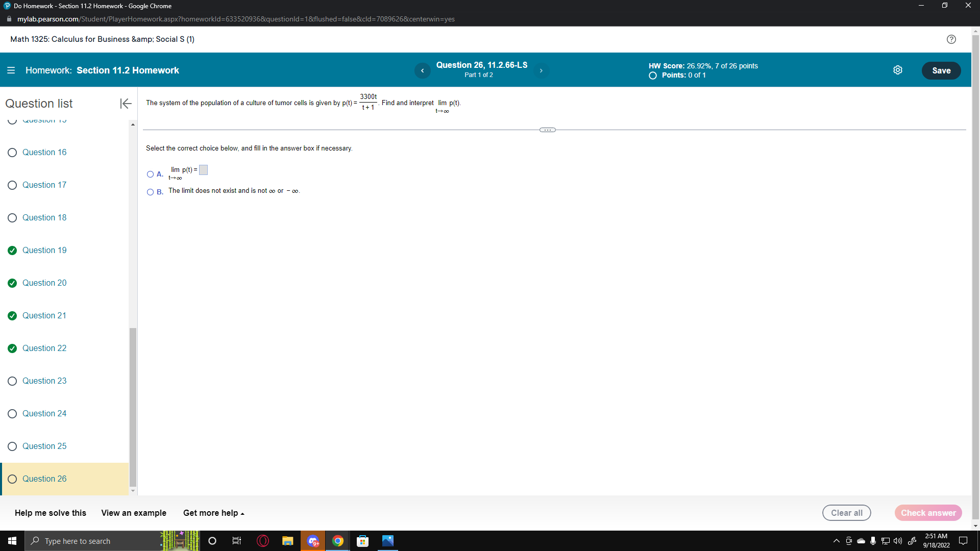Expand the Get more help dropdown
980x551 pixels.
[213, 513]
